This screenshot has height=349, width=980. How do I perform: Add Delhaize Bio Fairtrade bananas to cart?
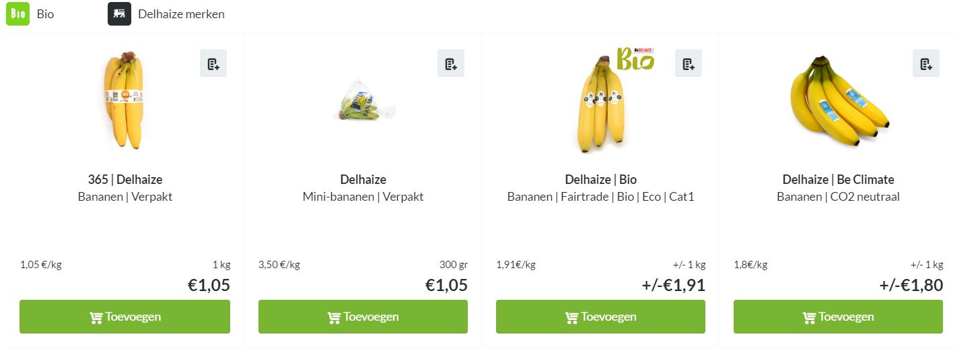(600, 317)
